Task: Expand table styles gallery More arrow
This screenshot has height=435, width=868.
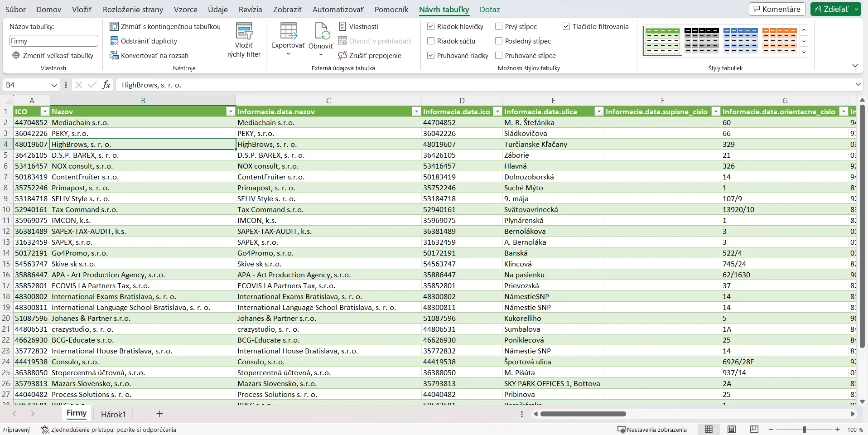Action: 804,52
